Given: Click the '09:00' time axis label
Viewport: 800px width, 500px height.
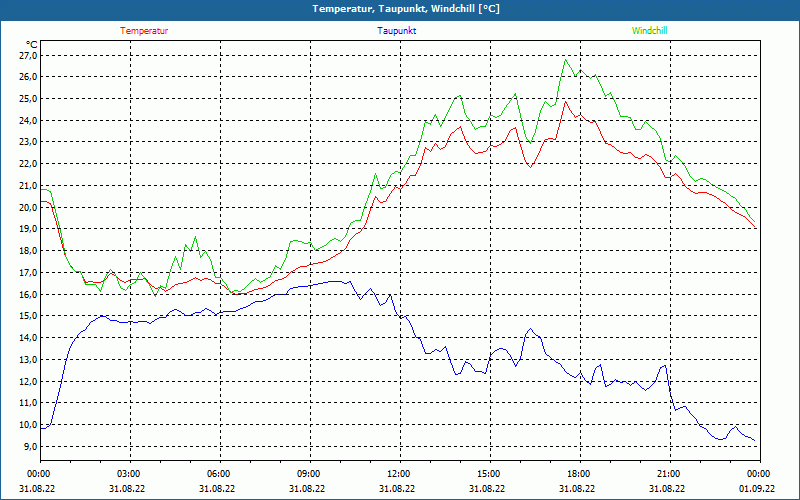Looking at the screenshot, I should tap(308, 474).
